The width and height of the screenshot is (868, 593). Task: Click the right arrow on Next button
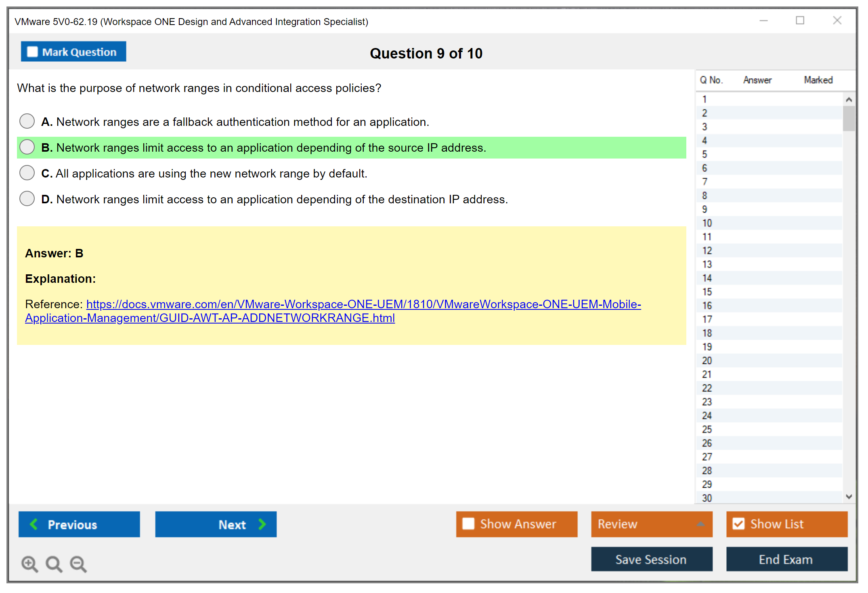tap(262, 524)
